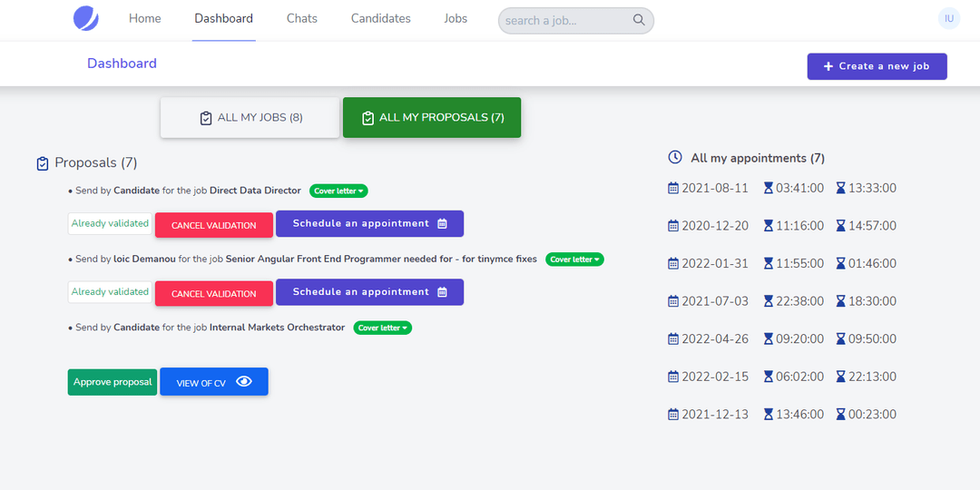Open the IU user avatar
This screenshot has height=490, width=980.
(949, 18)
